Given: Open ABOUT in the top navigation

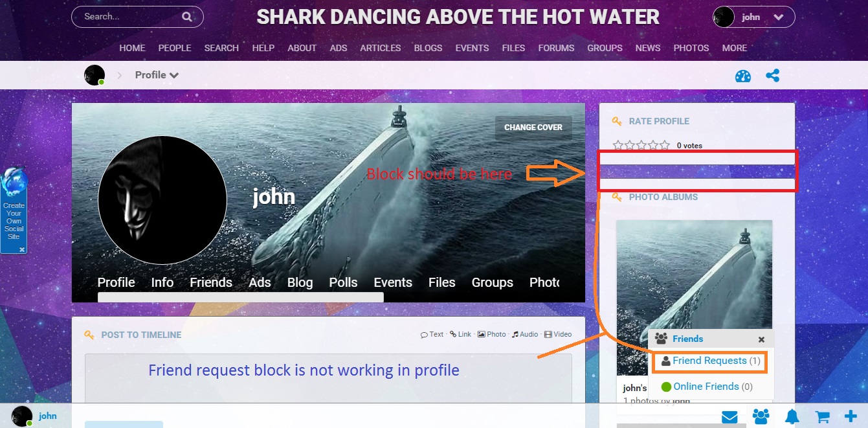Looking at the screenshot, I should (302, 48).
